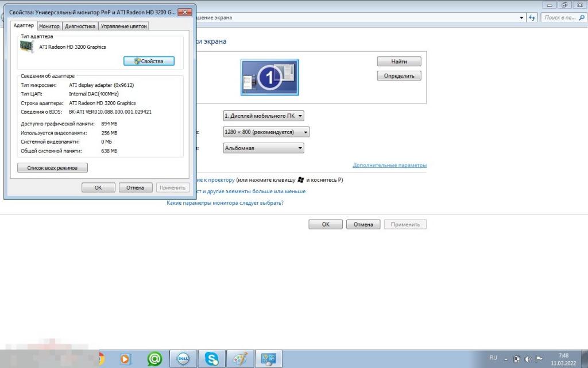The width and height of the screenshot is (588, 368).
Task: Click the Определить button
Action: click(x=399, y=75)
